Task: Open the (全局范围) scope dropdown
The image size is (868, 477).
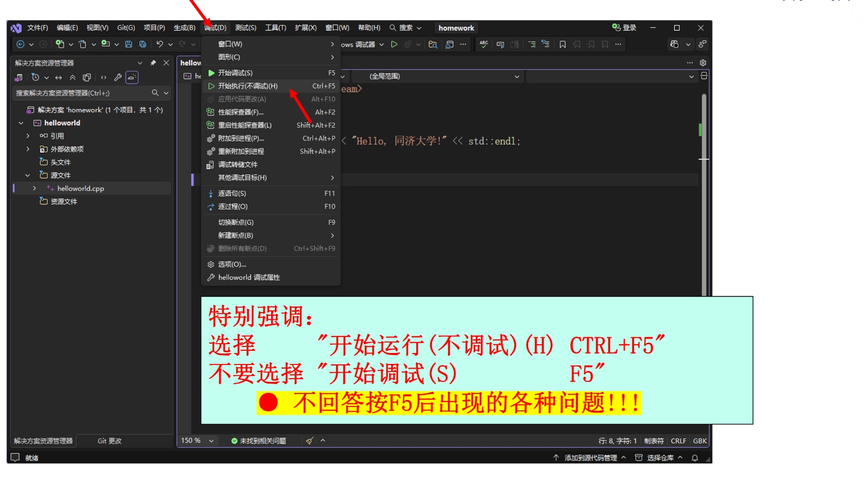Action: point(438,76)
